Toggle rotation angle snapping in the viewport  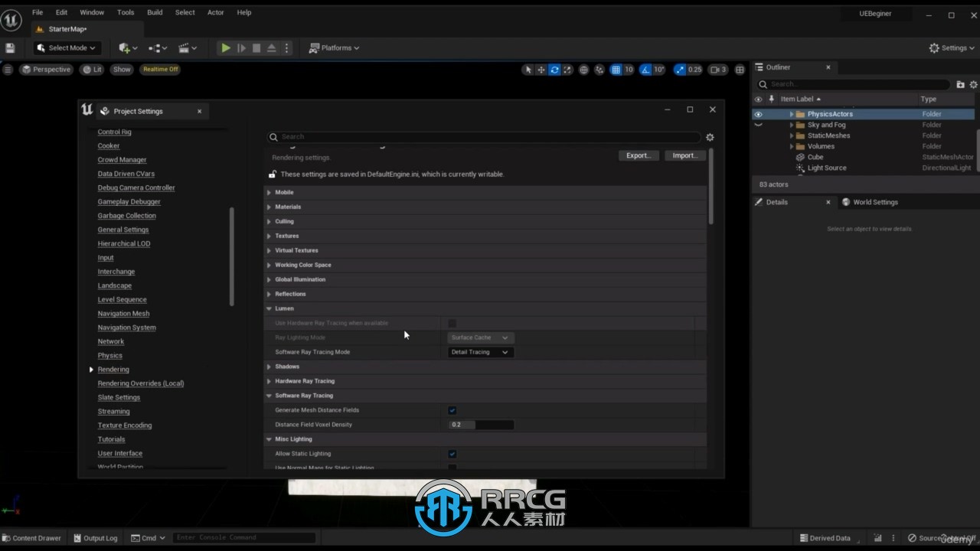pyautogui.click(x=645, y=70)
